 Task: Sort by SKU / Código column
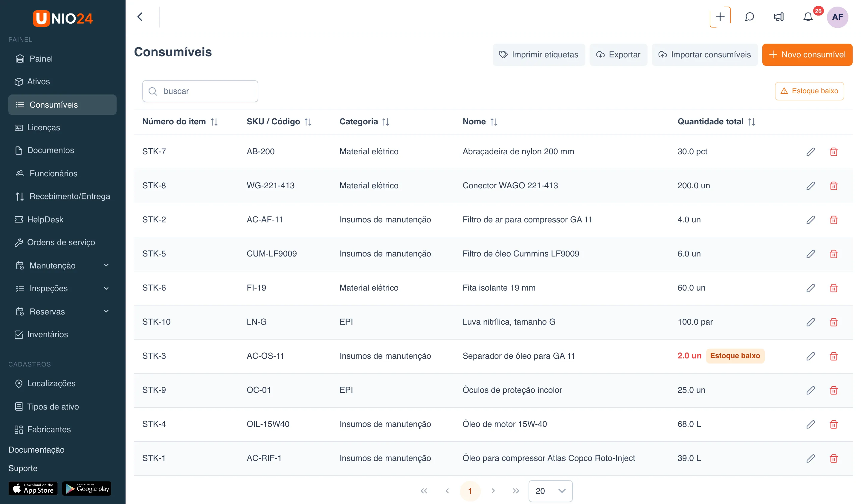tap(308, 122)
